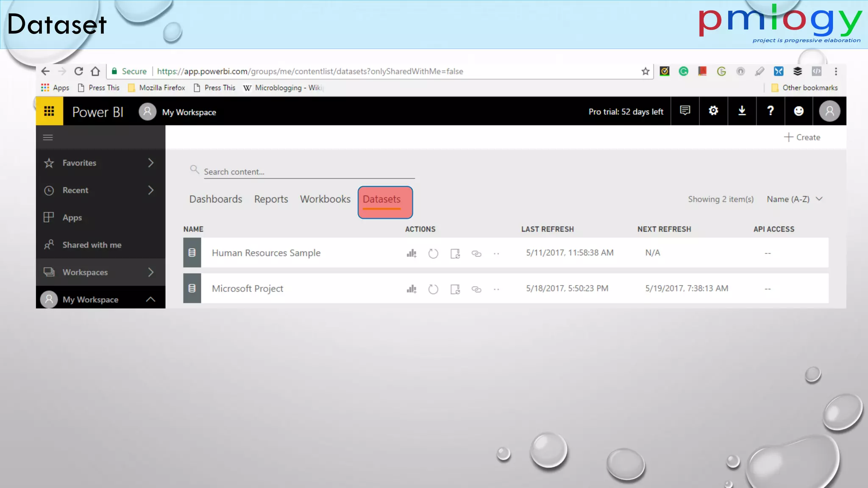Bookmark page with the star icon

(645, 72)
